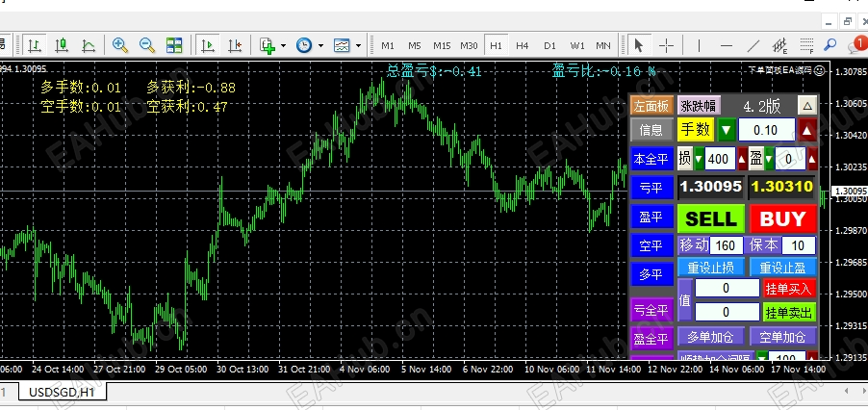Image resolution: width=868 pixels, height=410 pixels.
Task: Open the search magnifier
Action: 830,45
